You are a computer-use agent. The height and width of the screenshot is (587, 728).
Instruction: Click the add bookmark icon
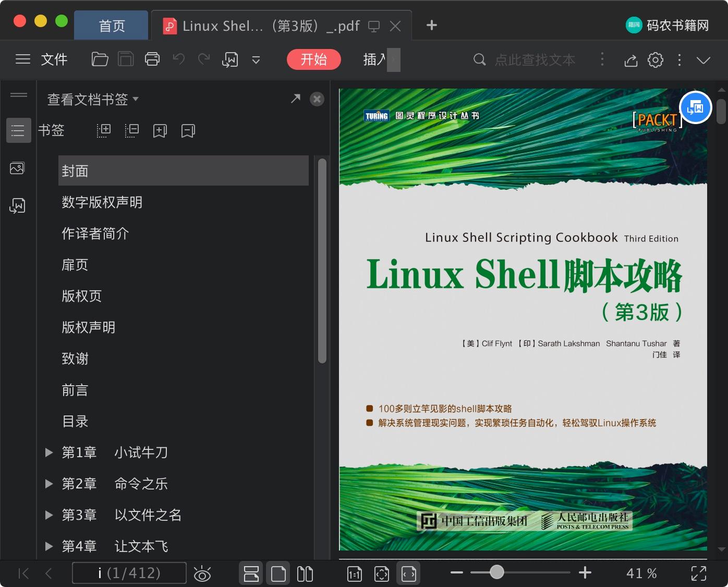pos(160,131)
